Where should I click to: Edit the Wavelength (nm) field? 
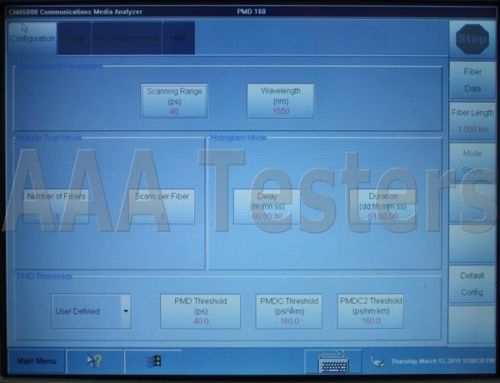[281, 101]
